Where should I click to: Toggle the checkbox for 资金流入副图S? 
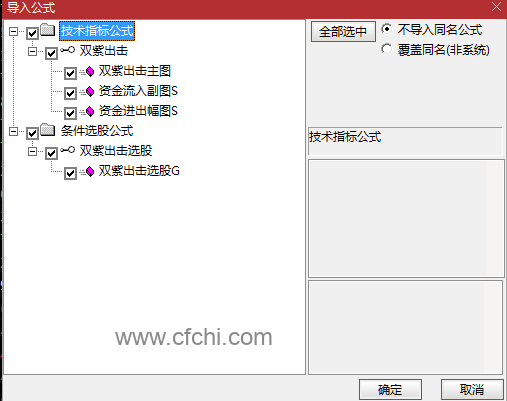(x=70, y=93)
